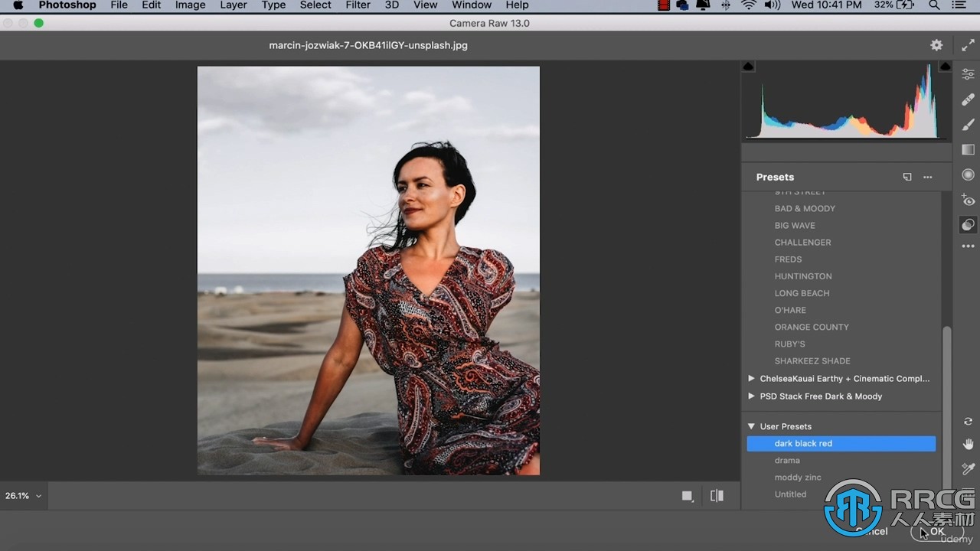
Task: Open volume control in menu bar
Action: (773, 5)
